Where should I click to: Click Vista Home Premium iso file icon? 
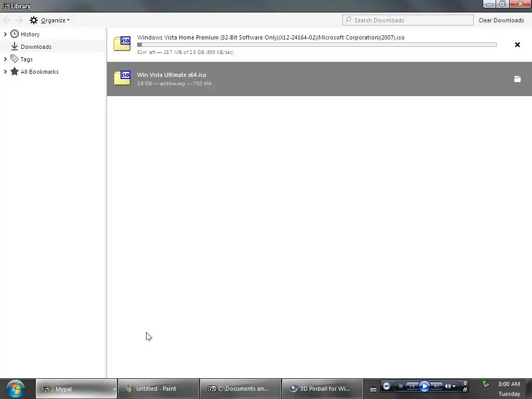(x=122, y=44)
